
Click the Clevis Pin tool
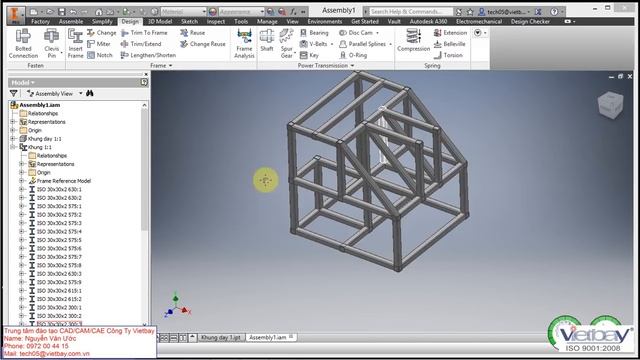click(52, 44)
